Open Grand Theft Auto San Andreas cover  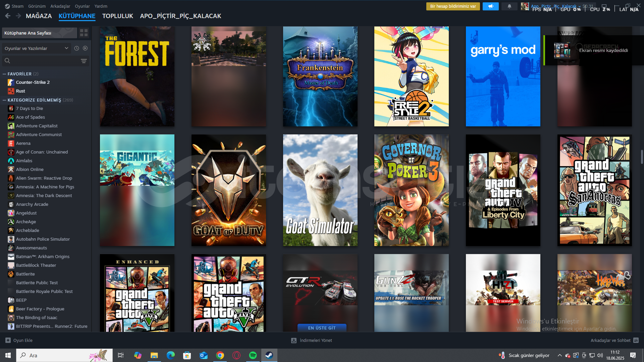(595, 190)
